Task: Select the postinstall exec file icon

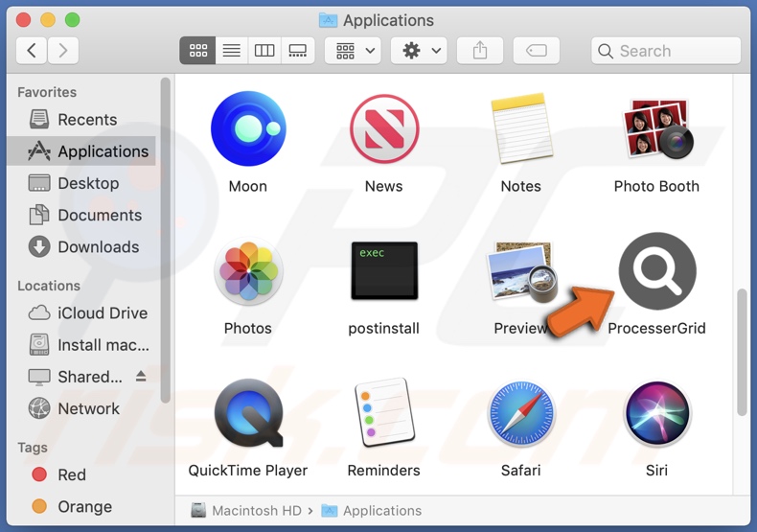Action: pos(384,271)
